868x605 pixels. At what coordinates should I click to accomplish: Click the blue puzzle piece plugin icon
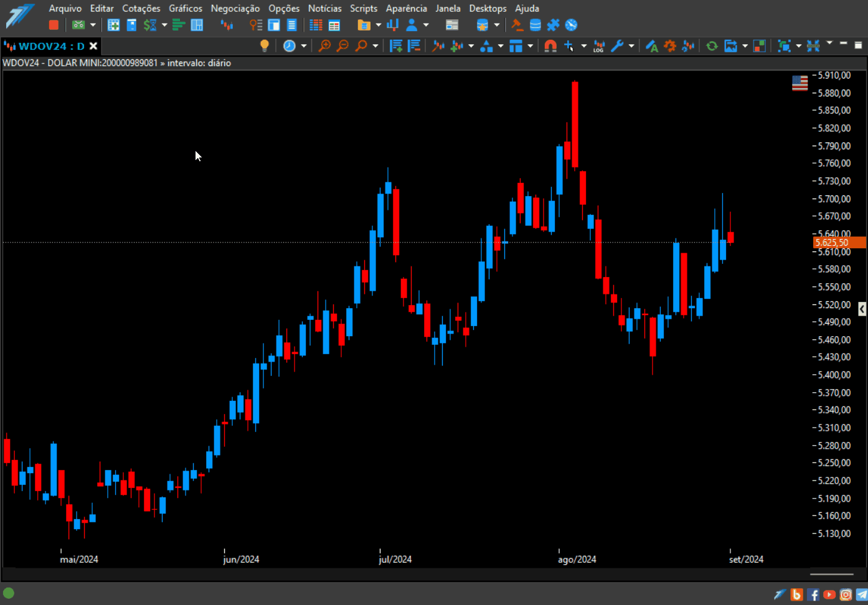point(553,25)
